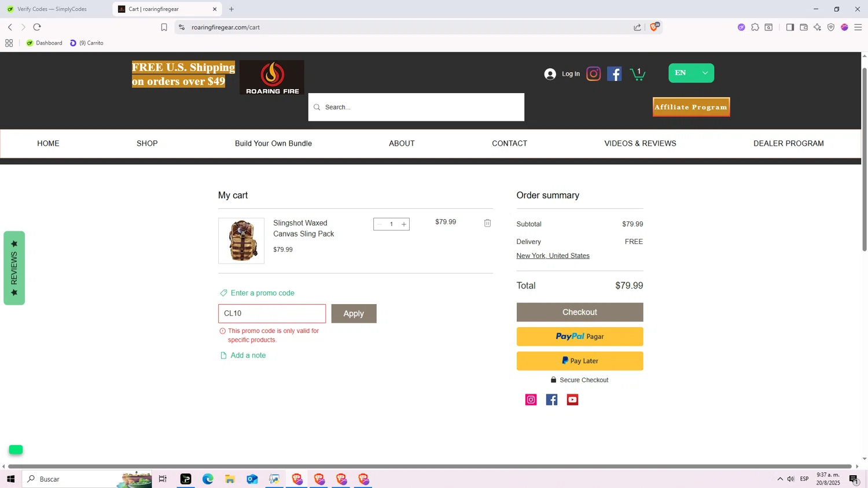Image resolution: width=868 pixels, height=488 pixels.
Task: Open Slingshot Waxed Canvas Sling Pack link
Action: click(303, 228)
